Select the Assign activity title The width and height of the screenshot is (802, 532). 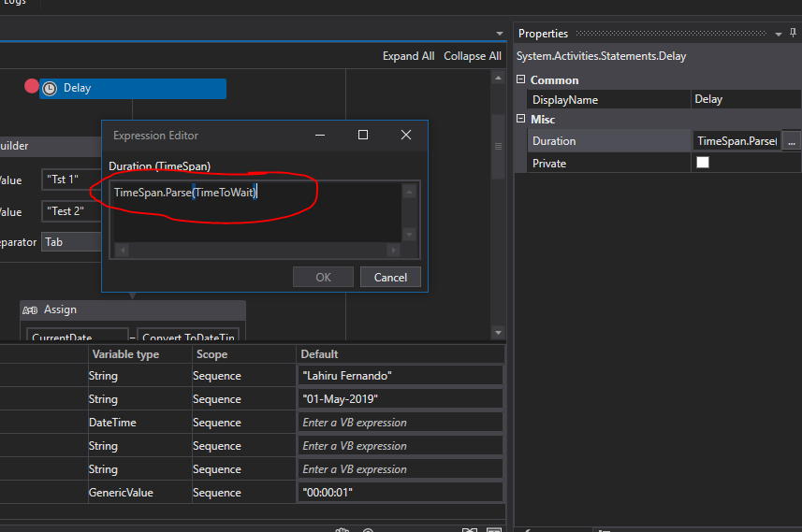pyautogui.click(x=60, y=309)
